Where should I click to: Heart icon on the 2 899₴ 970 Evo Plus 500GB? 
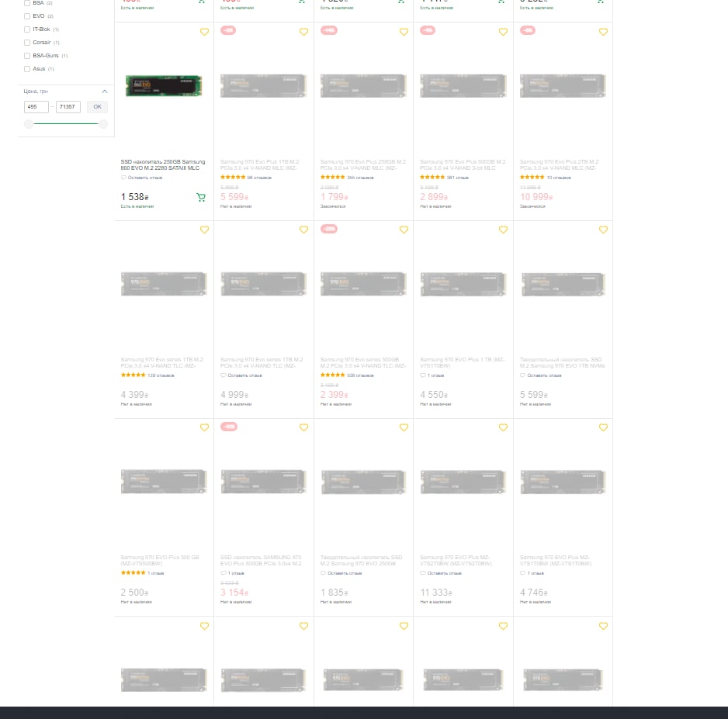coord(503,32)
